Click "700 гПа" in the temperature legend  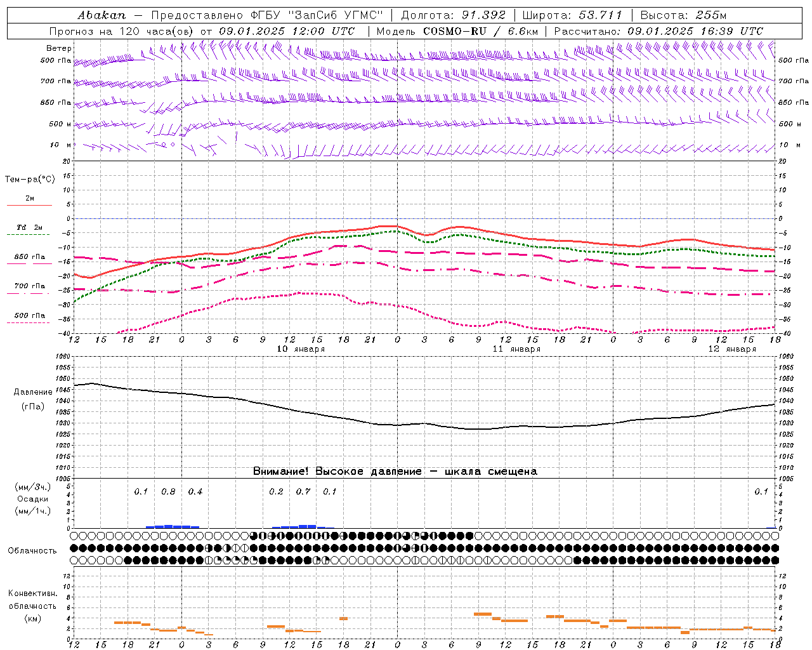pyautogui.click(x=30, y=286)
